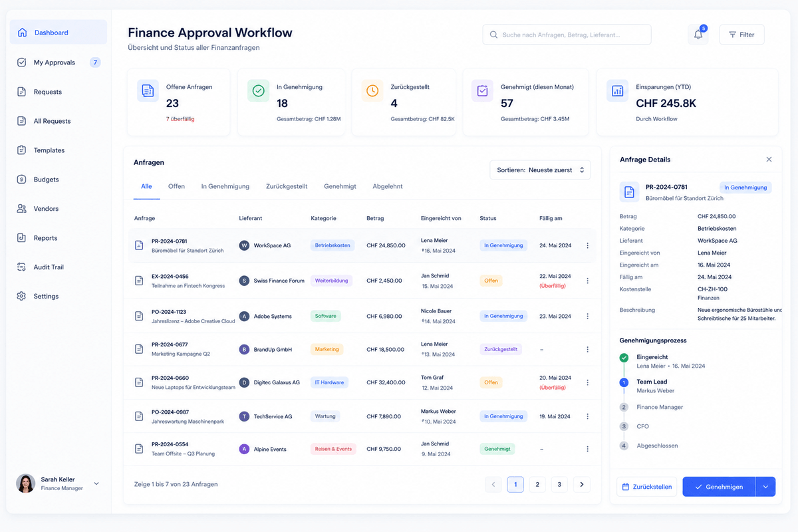
Task: Open row menu for PR-2024-0677
Action: coord(587,349)
